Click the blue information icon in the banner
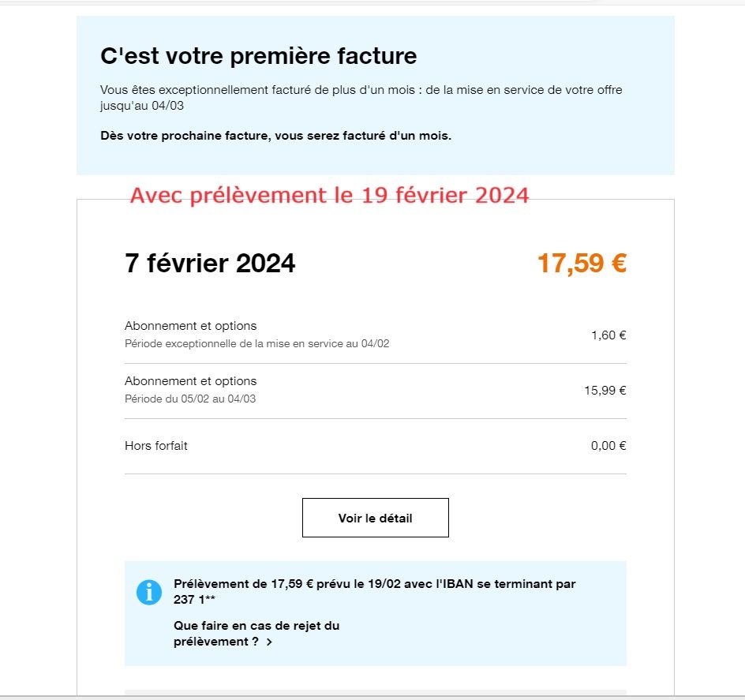Viewport: 745px width, 700px height. pos(148,591)
